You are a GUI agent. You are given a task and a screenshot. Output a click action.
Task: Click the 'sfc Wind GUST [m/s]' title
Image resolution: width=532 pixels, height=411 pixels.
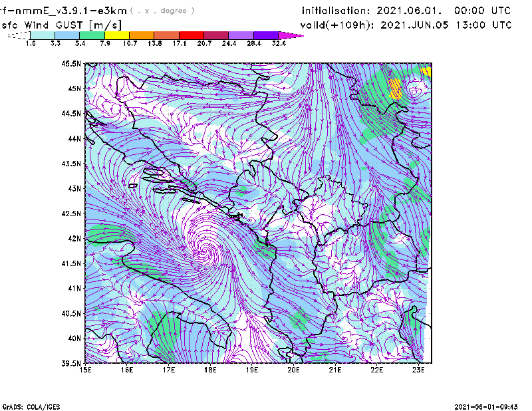click(x=62, y=25)
